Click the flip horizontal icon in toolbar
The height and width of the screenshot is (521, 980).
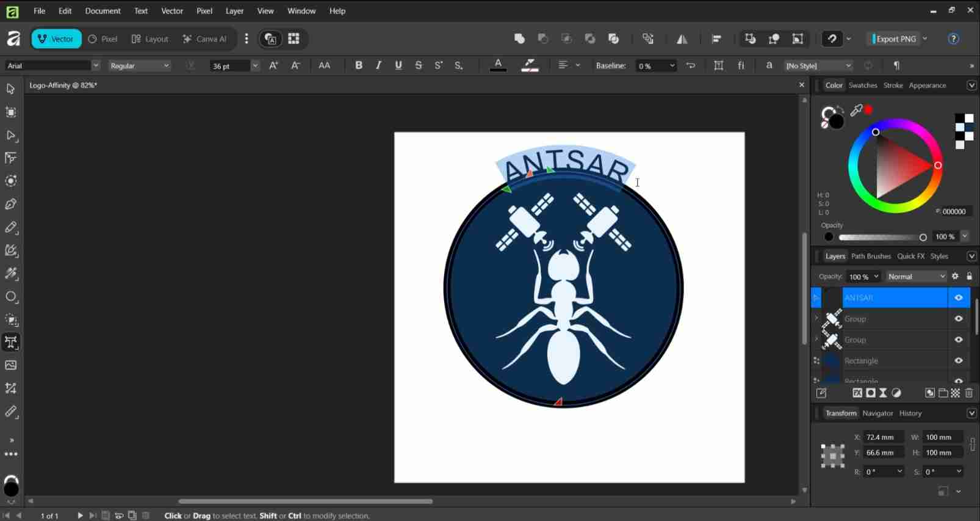coord(682,38)
